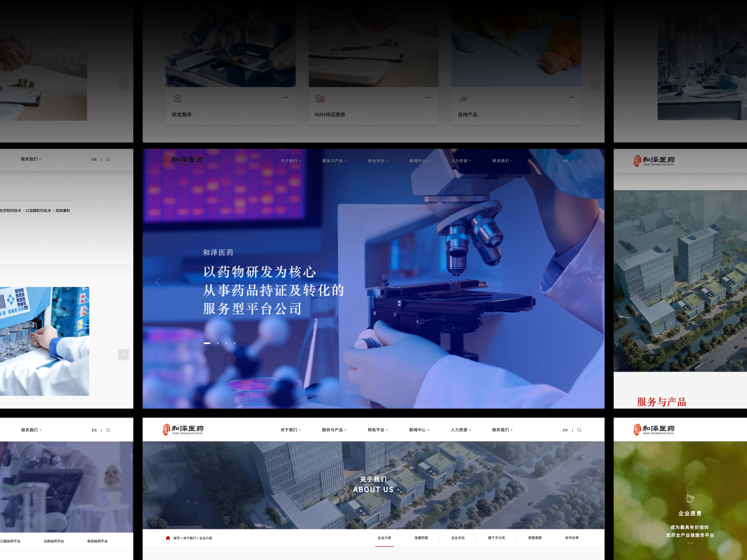Click the DNA icon on the 研发服务 card
The image size is (747, 560).
[177, 98]
